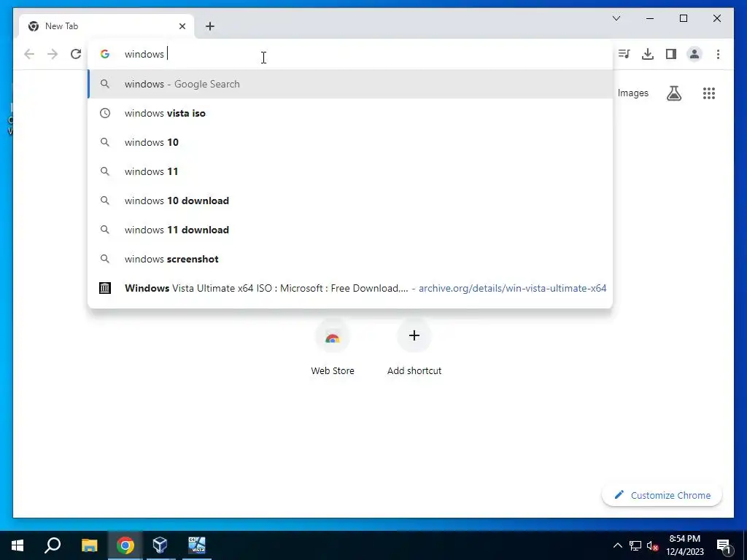
Task: Choose 'windows 11 download' suggestion
Action: point(350,230)
